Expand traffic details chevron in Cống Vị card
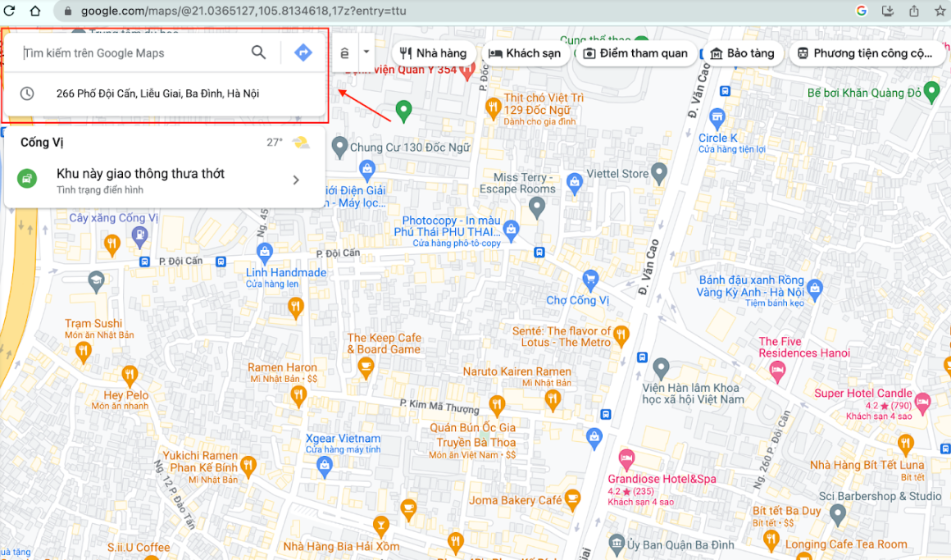The height and width of the screenshot is (560, 951). [x=296, y=180]
